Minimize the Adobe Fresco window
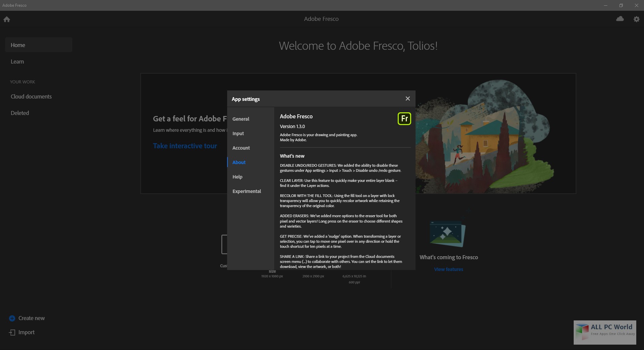 (606, 5)
